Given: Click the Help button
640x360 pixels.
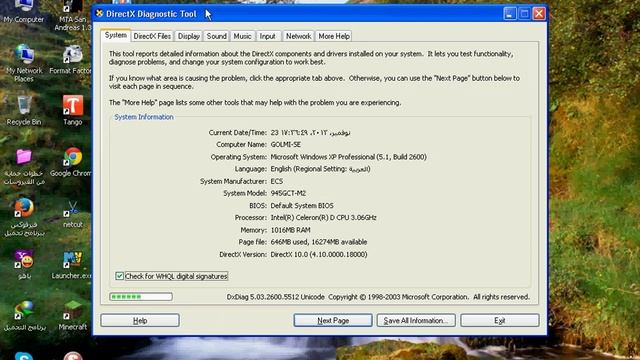Looking at the screenshot, I should click(x=140, y=320).
